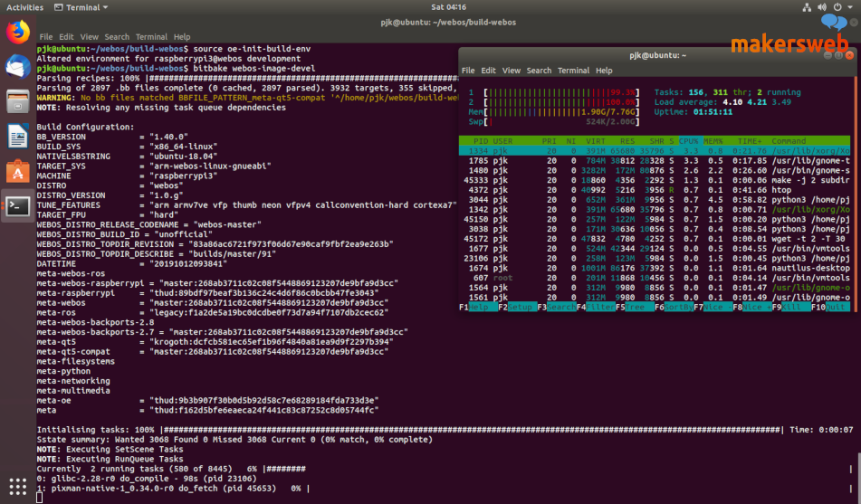
Task: Click F6 SortBy in htop footer
Action: (x=674, y=307)
